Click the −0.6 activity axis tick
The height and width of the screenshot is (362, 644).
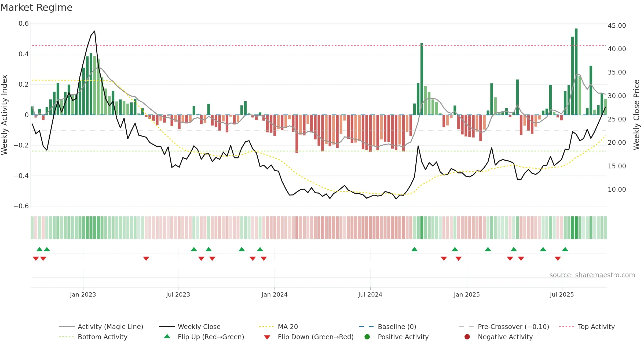click(x=21, y=206)
